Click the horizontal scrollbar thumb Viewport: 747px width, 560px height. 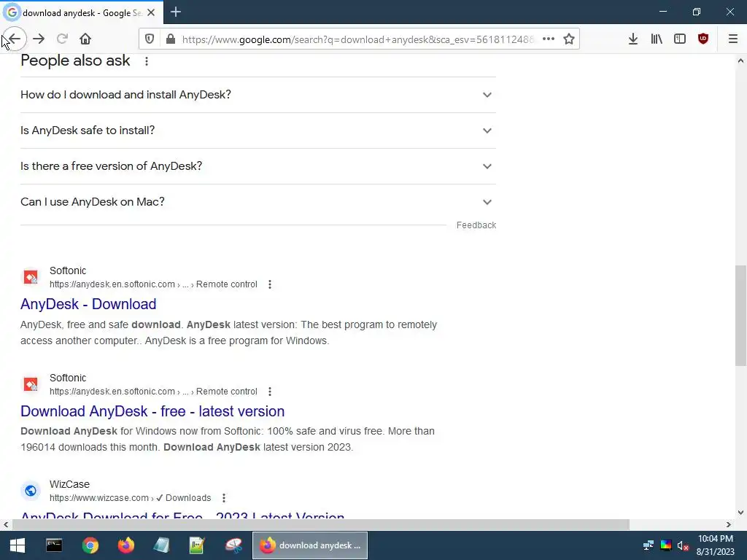pos(321,525)
